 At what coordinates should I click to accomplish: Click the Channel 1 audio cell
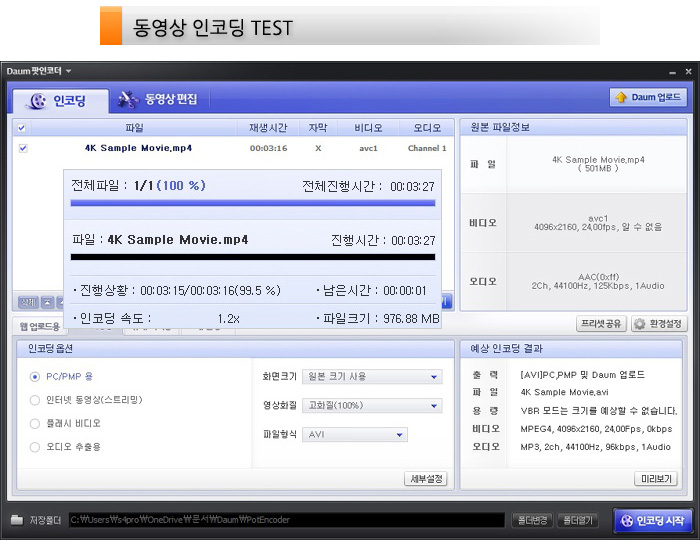[427, 148]
